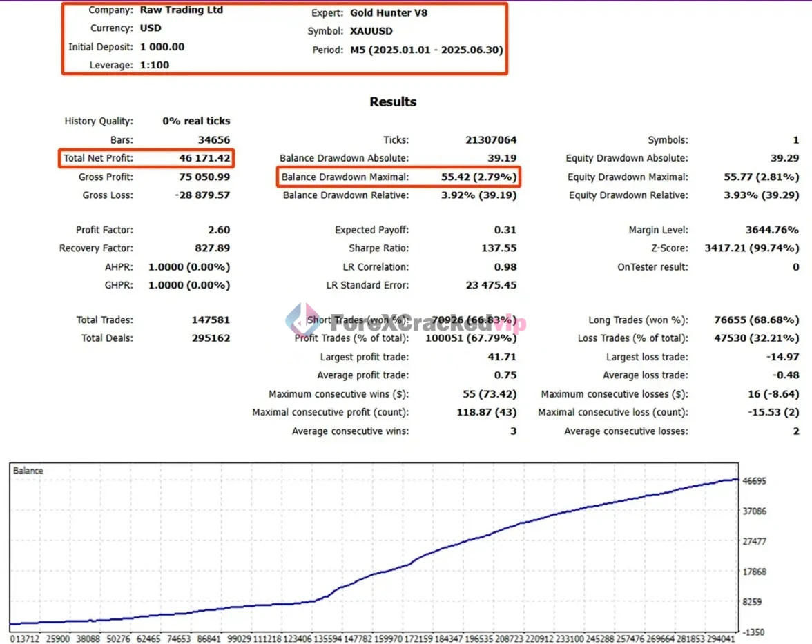Screen dimensions: 812x644
Task: Select the Balance Drawdown Maximal value
Action: (x=478, y=177)
